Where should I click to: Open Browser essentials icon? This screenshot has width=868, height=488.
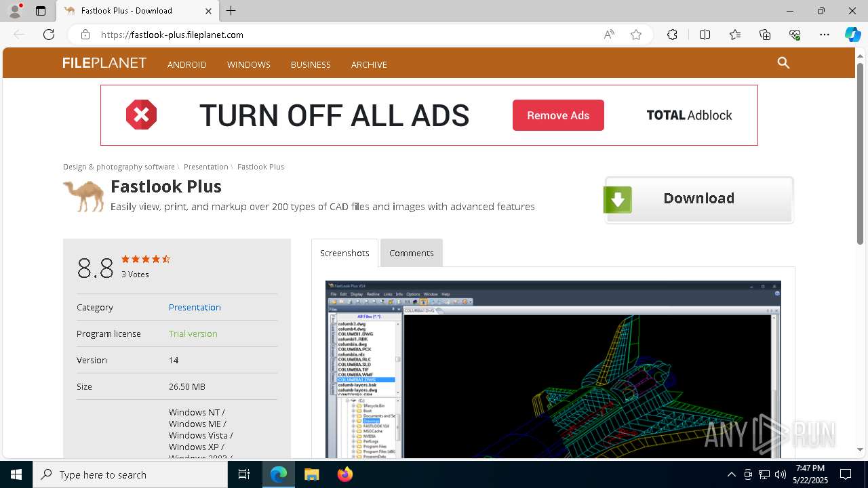pyautogui.click(x=795, y=35)
